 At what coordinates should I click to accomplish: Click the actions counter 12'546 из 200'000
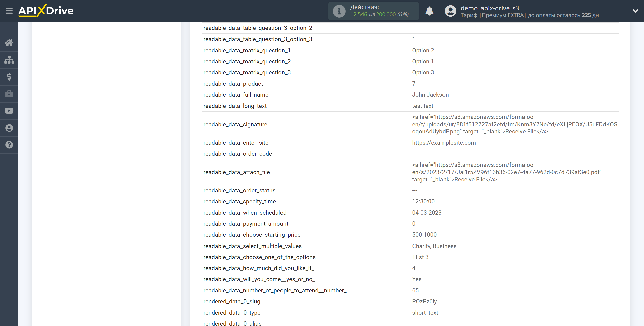pos(379,15)
